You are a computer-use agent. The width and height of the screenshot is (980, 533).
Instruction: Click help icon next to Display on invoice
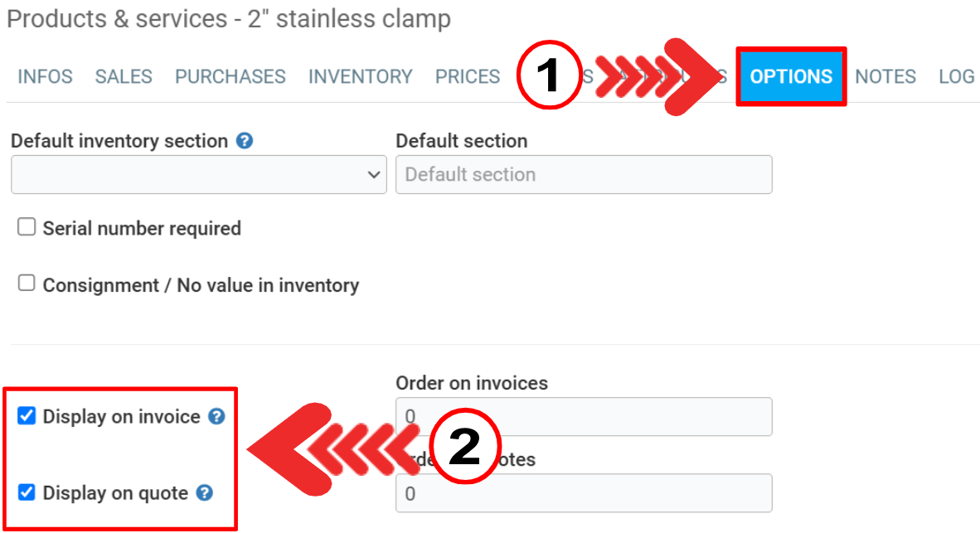[x=216, y=416]
